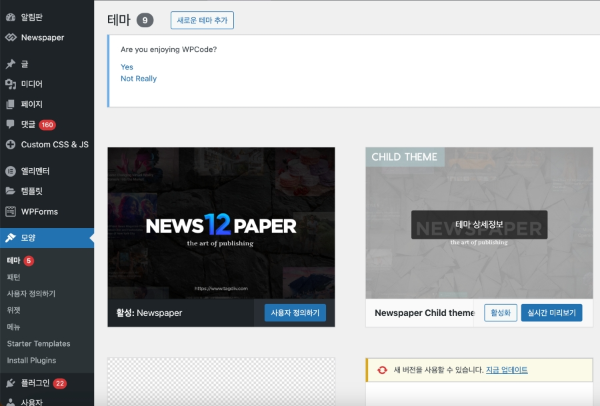Click the dashboard gauge icon

click(10, 17)
